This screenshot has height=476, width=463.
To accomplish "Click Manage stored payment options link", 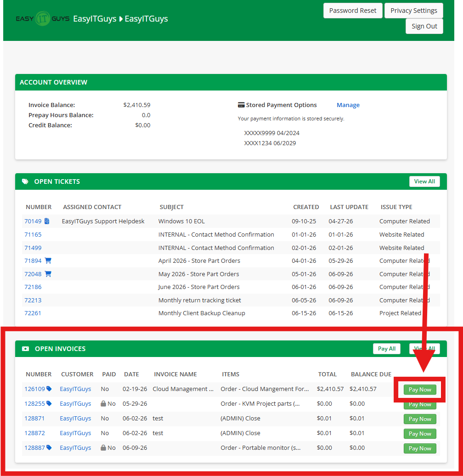I will (x=348, y=105).
